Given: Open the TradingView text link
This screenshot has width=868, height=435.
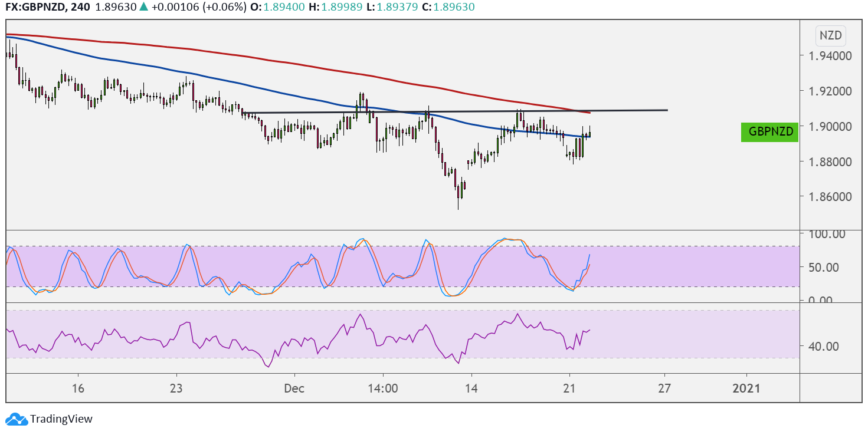Looking at the screenshot, I should (61, 419).
